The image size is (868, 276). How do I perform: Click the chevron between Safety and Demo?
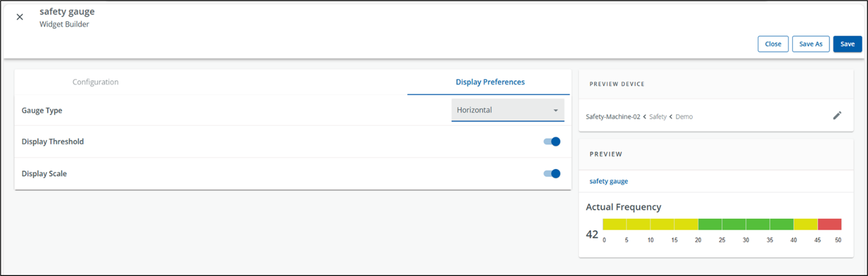pyautogui.click(x=671, y=117)
